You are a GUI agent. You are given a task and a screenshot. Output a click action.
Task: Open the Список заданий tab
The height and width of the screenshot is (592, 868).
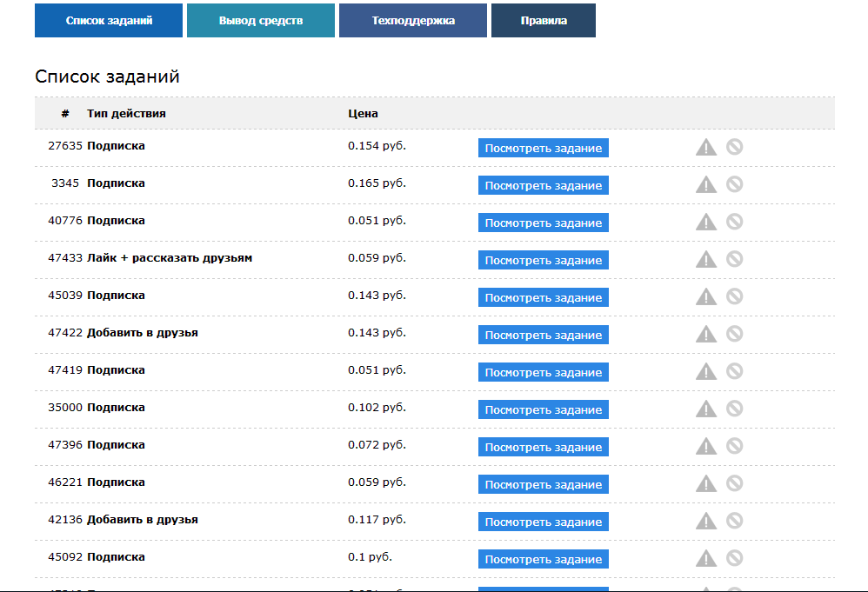(109, 21)
